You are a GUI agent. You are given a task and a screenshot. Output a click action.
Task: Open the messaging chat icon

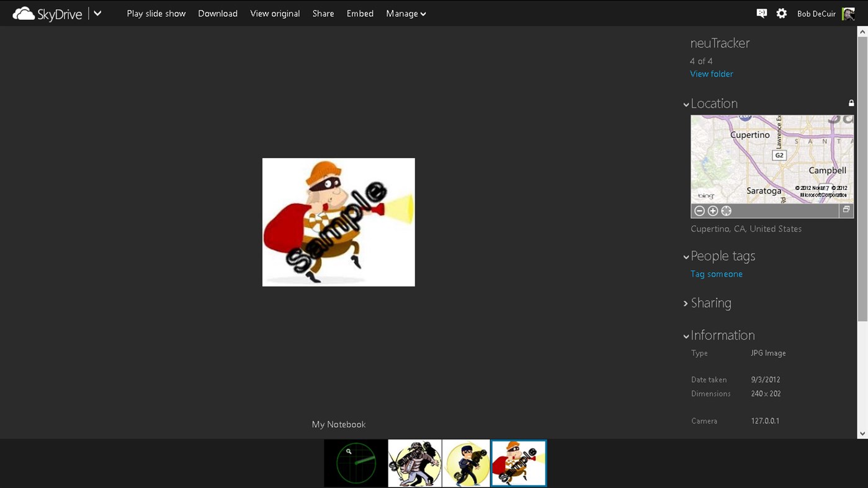(x=761, y=14)
